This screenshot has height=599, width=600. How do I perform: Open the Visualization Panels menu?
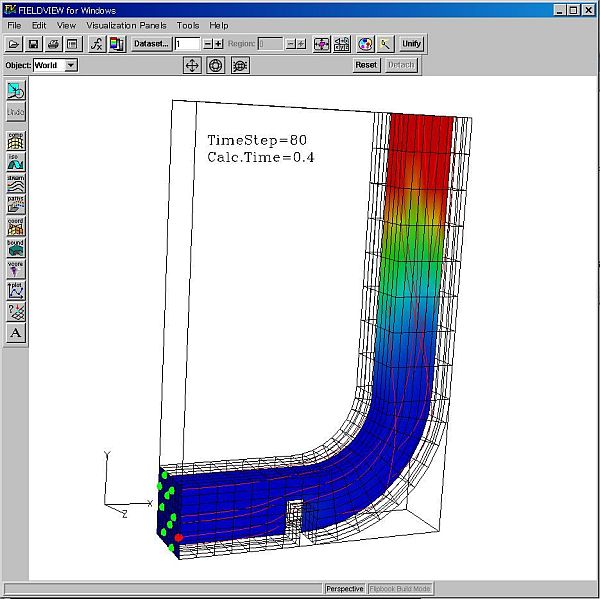click(126, 25)
